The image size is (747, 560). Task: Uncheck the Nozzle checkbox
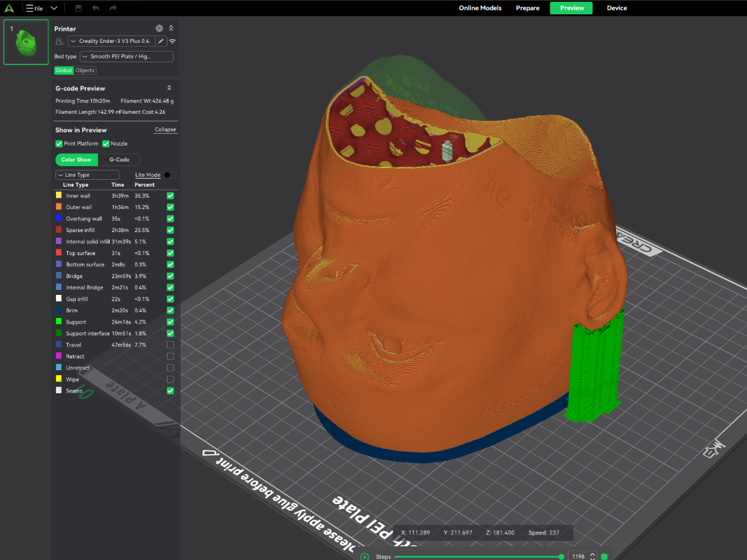click(106, 144)
